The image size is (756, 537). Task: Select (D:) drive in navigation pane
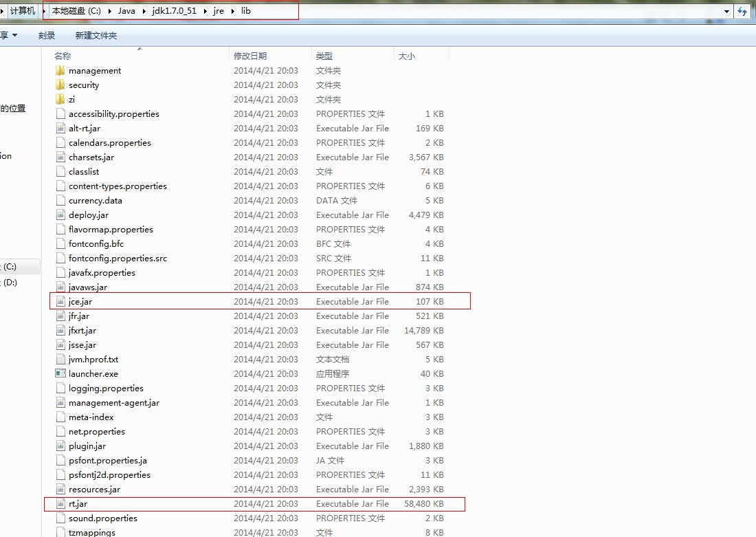[x=10, y=282]
